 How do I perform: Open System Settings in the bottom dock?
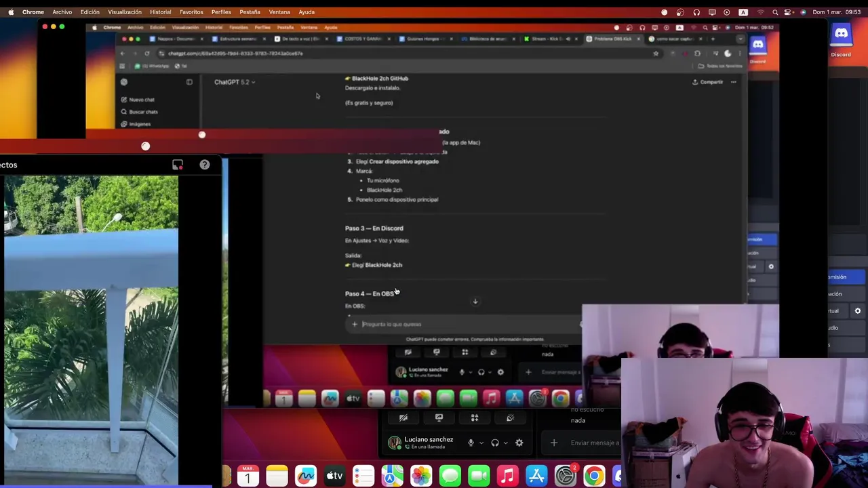565,476
